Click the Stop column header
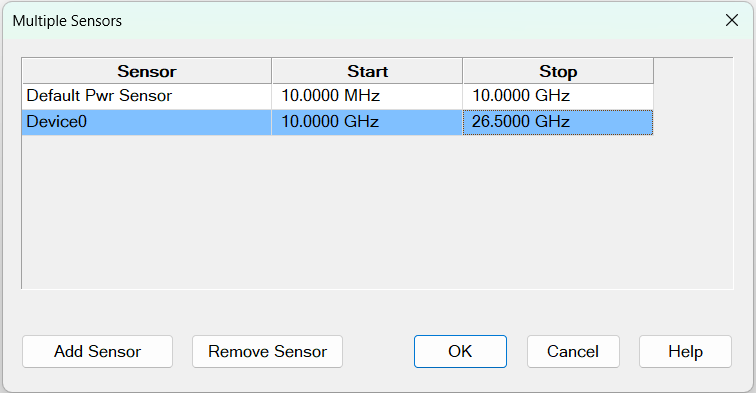This screenshot has width=756, height=393. tap(558, 71)
